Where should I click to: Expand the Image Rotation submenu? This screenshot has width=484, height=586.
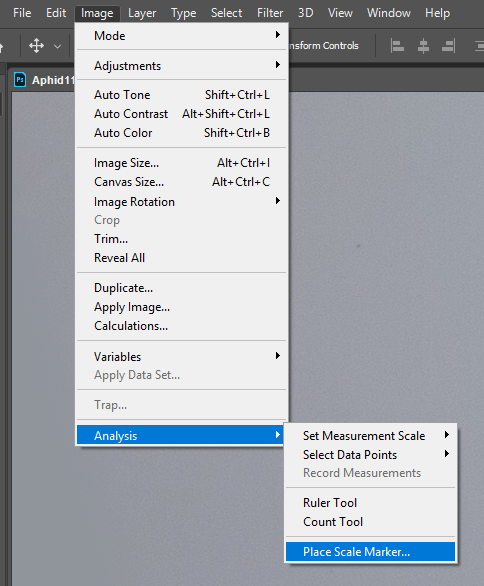point(182,202)
